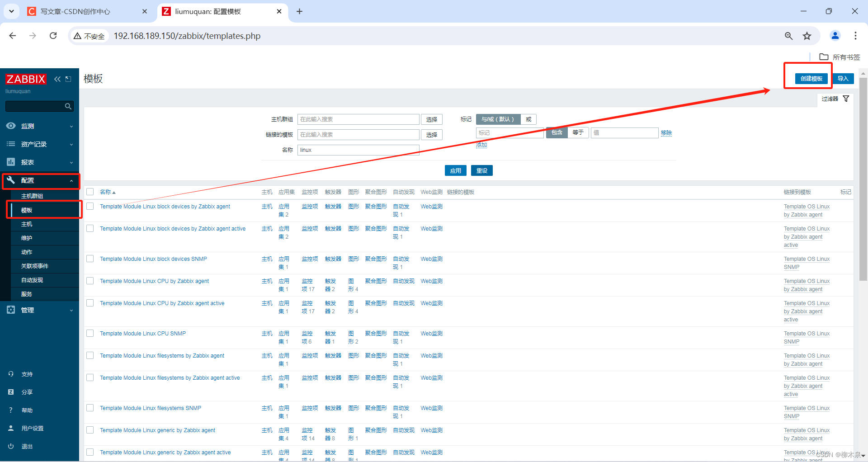
Task: Open the Chrome three-dot menu
Action: pos(855,36)
